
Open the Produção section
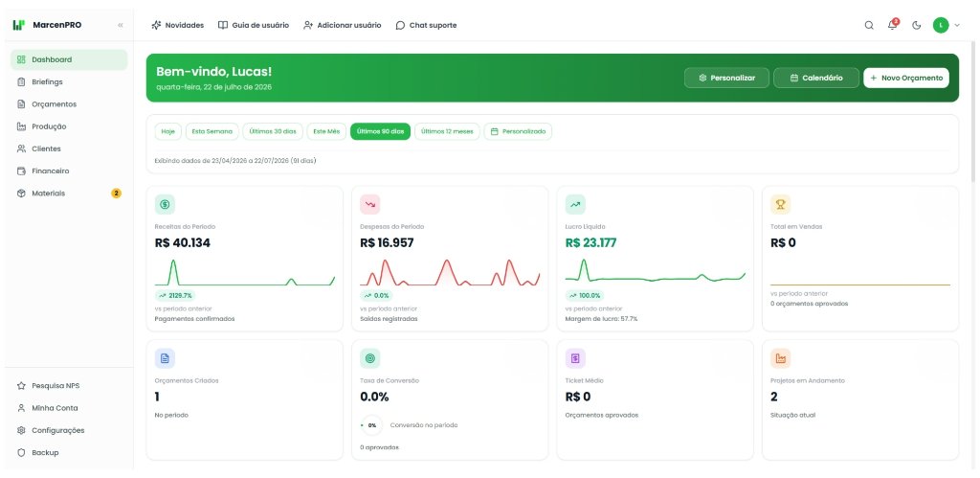[x=69, y=126]
